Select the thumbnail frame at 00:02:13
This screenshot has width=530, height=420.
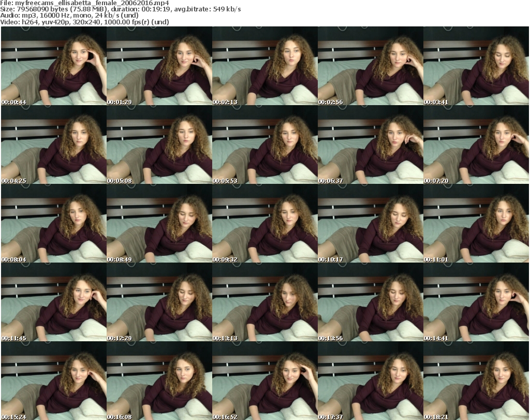click(264, 66)
